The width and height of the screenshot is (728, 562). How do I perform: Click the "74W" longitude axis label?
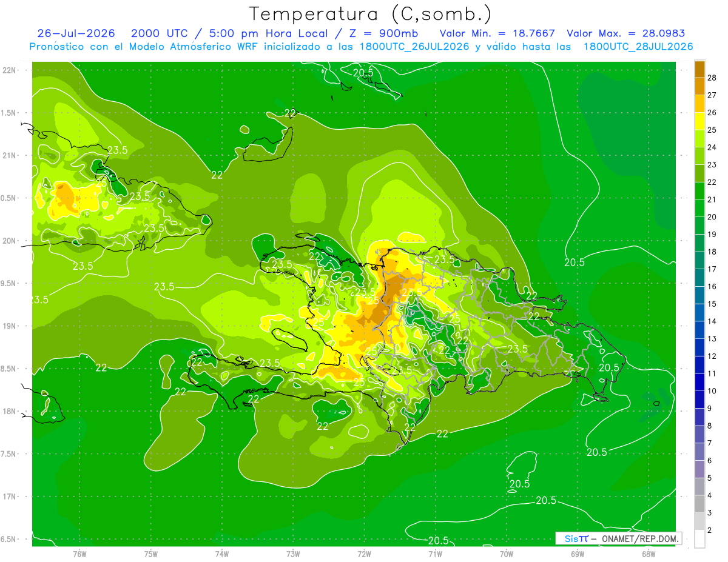click(x=222, y=554)
